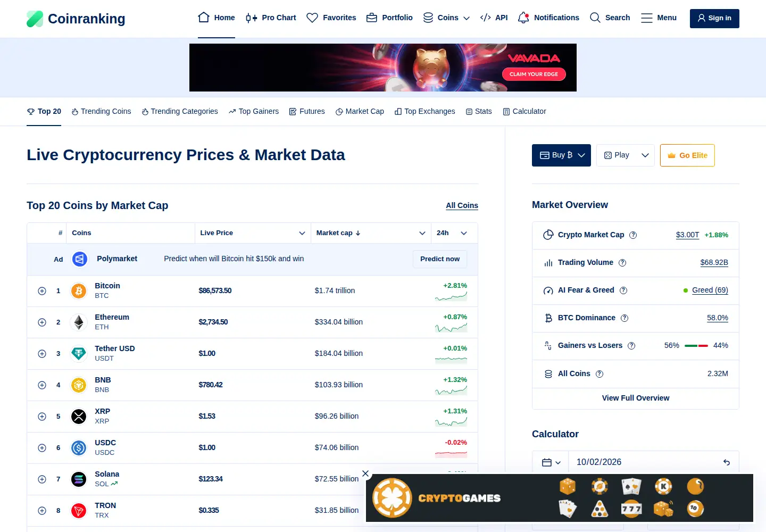Open Pro Chart in navigation

271,18
